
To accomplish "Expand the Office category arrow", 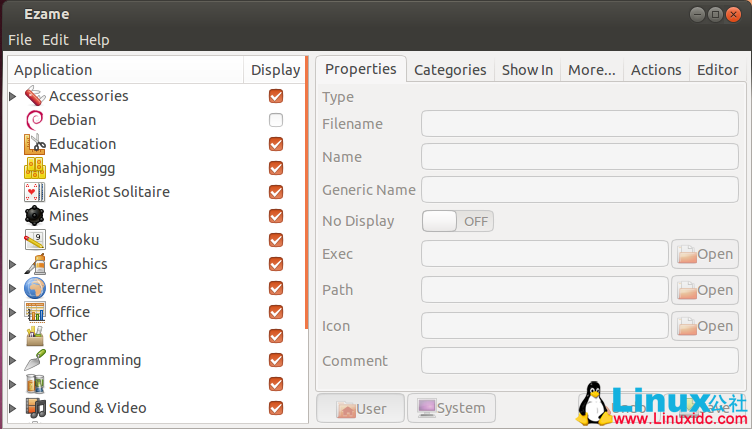I will pos(13,312).
